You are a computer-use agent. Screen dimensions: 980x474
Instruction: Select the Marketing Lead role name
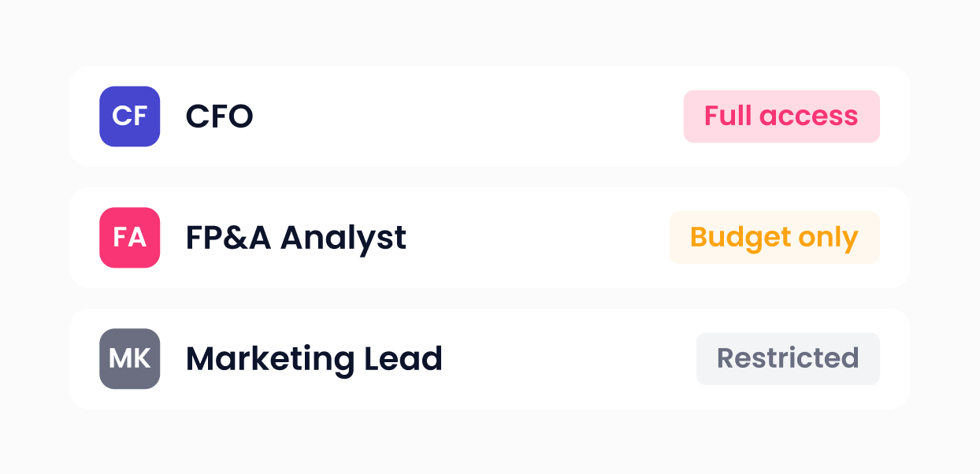[314, 359]
